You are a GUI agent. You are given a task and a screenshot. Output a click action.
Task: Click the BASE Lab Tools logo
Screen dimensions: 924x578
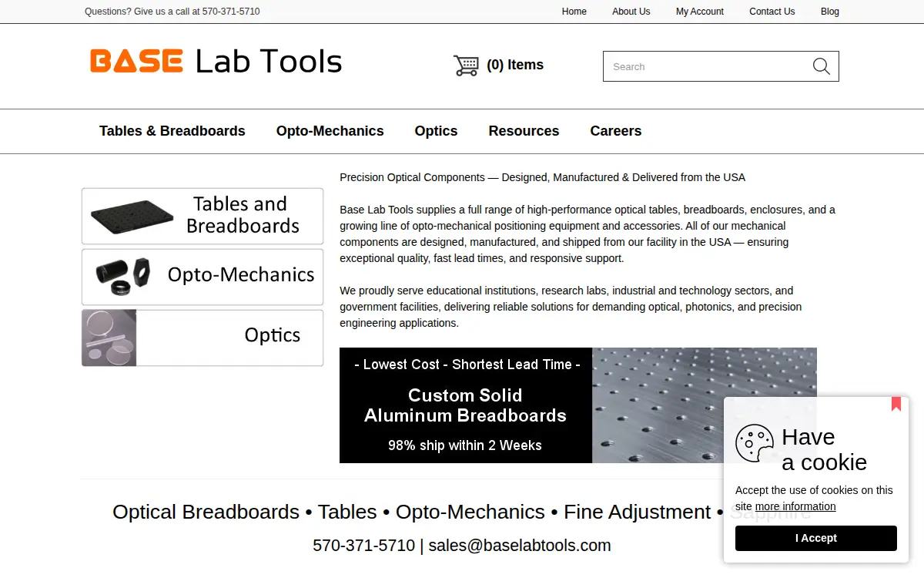216,61
